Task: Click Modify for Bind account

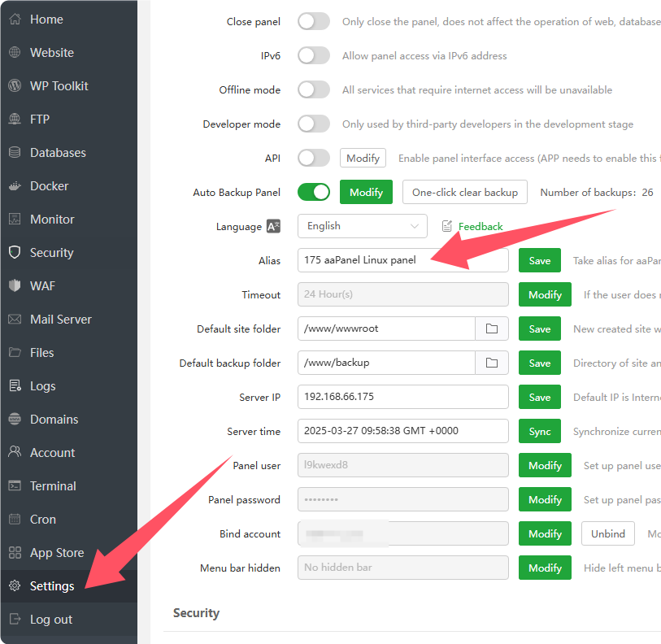Action: [x=545, y=534]
